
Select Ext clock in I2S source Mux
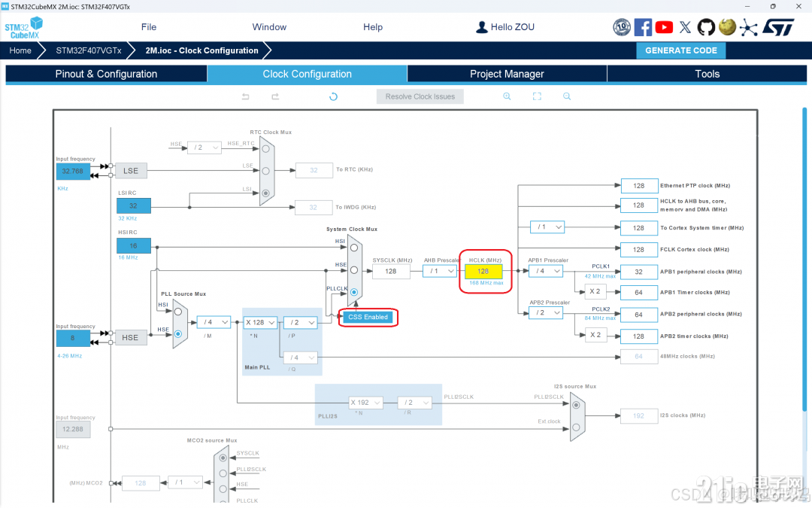(576, 427)
